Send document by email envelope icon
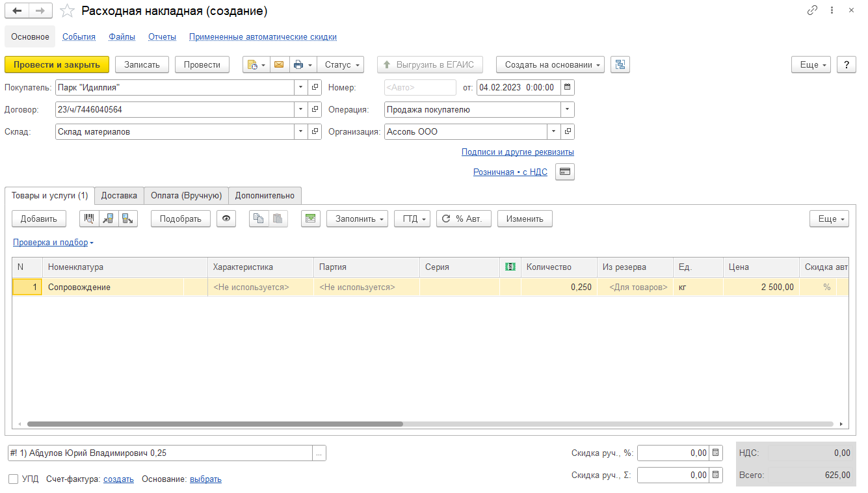Image resolution: width=868 pixels, height=493 pixels. [279, 64]
